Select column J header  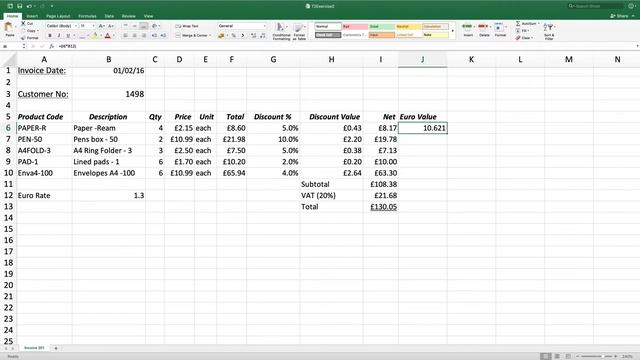(x=422, y=60)
